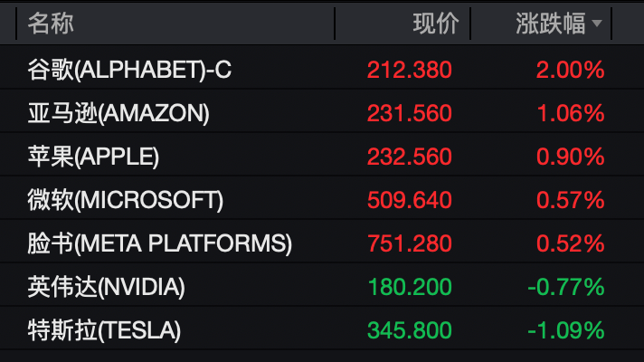Select the 特斯拉(TESLA) stock row
Screen dimensions: 644x362
(322, 330)
